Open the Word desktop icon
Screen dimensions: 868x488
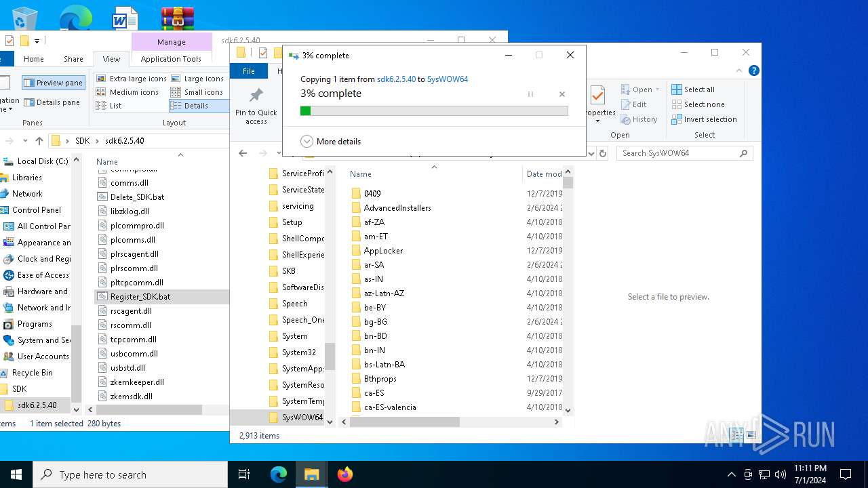[x=125, y=18]
